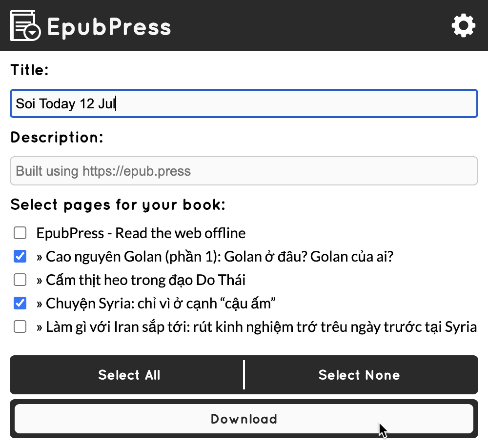Tick the 'Cấm thịt heo trong đạo Do Thái' checkbox
The height and width of the screenshot is (448, 488).
(20, 280)
